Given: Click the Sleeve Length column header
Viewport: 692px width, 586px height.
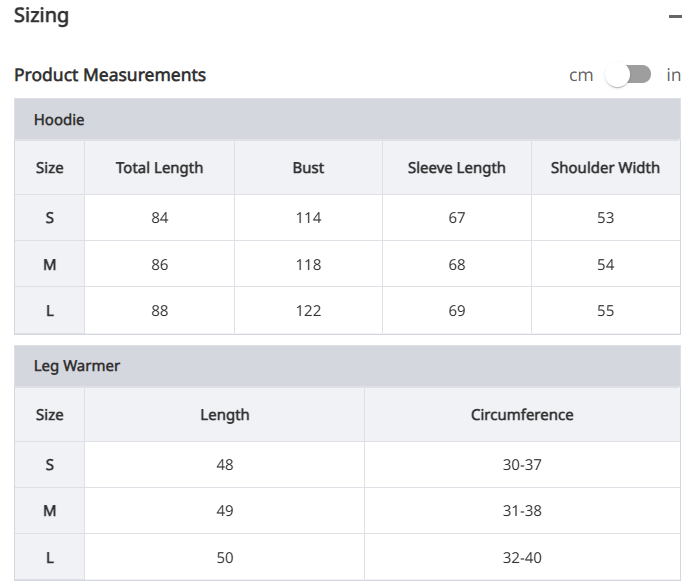Looking at the screenshot, I should click(456, 168).
